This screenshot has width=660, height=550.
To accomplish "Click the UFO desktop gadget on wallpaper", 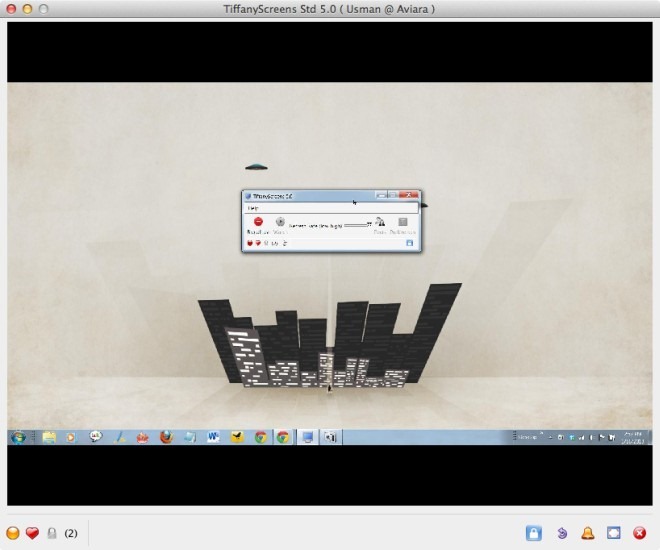I will pyautogui.click(x=256, y=167).
